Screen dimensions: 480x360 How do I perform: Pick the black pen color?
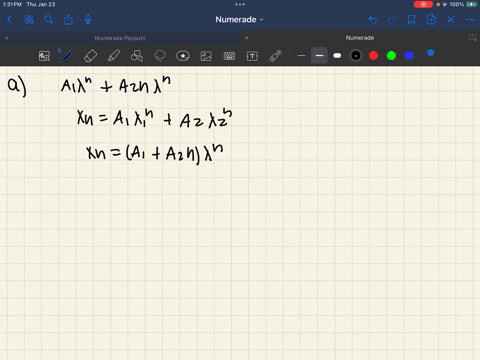[356, 56]
